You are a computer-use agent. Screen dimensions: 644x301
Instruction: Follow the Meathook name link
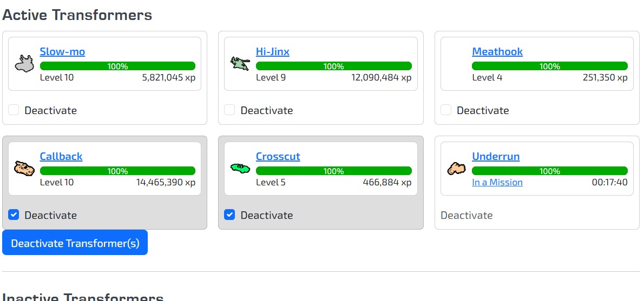[x=497, y=52]
